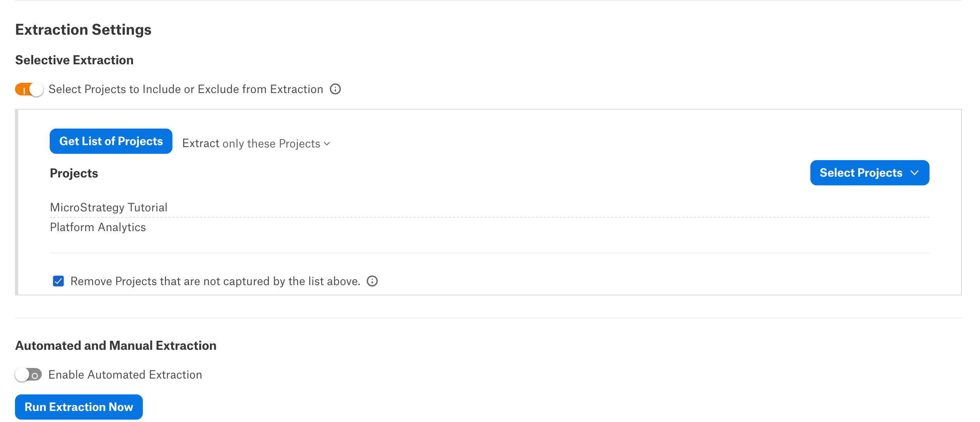Click Enable Automated Extraction label text

click(x=125, y=375)
